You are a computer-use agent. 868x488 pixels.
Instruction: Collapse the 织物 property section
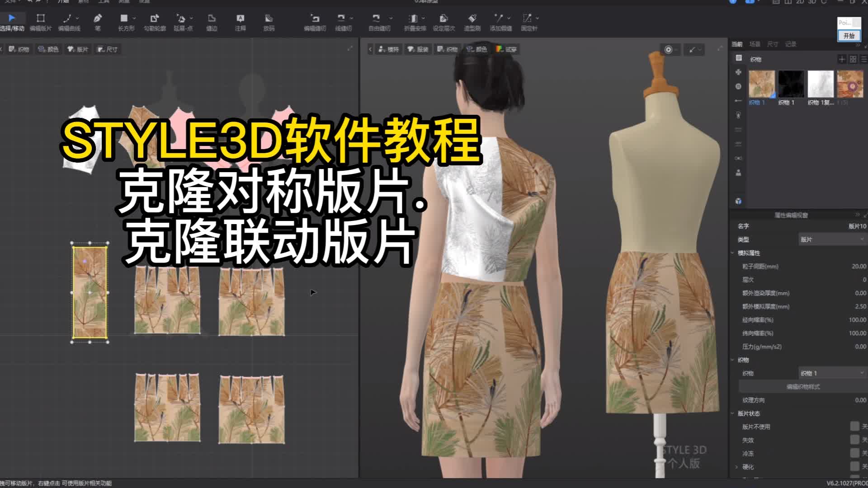pos(733,360)
